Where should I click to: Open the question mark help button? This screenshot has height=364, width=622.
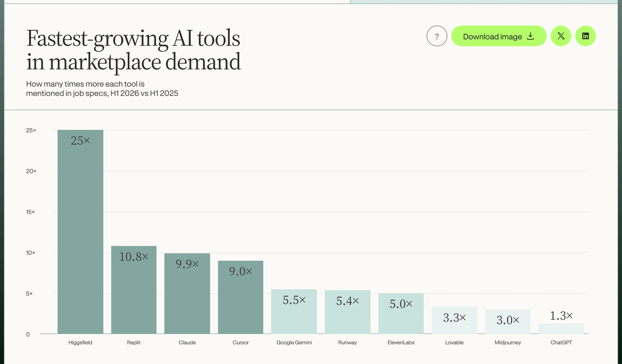[x=437, y=36]
